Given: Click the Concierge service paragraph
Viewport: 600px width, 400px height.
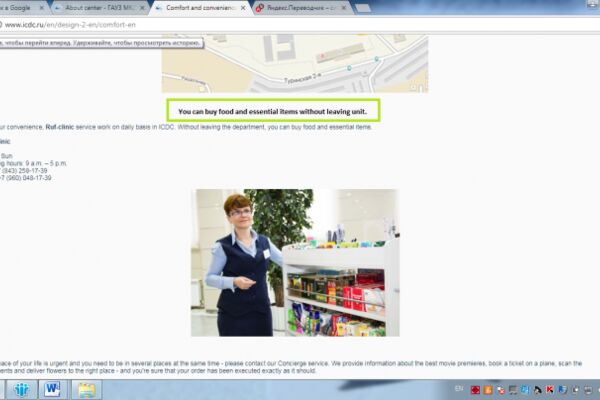Looking at the screenshot, I should tap(291, 367).
